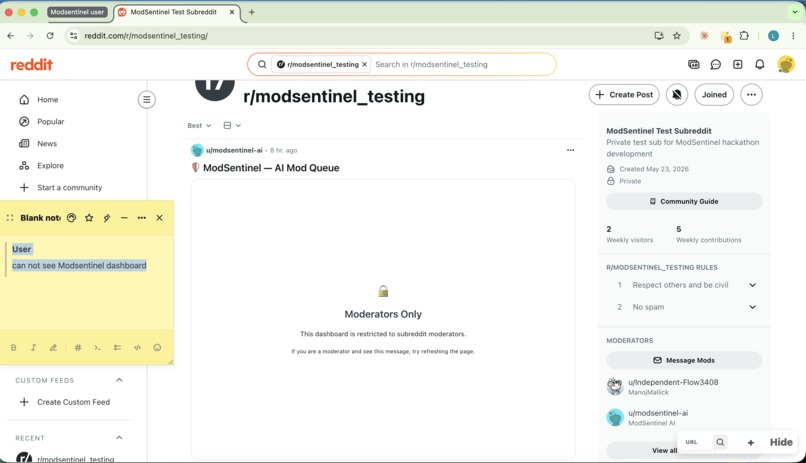
Task: Open the Reddit ads icon in header
Action: pyautogui.click(x=693, y=64)
